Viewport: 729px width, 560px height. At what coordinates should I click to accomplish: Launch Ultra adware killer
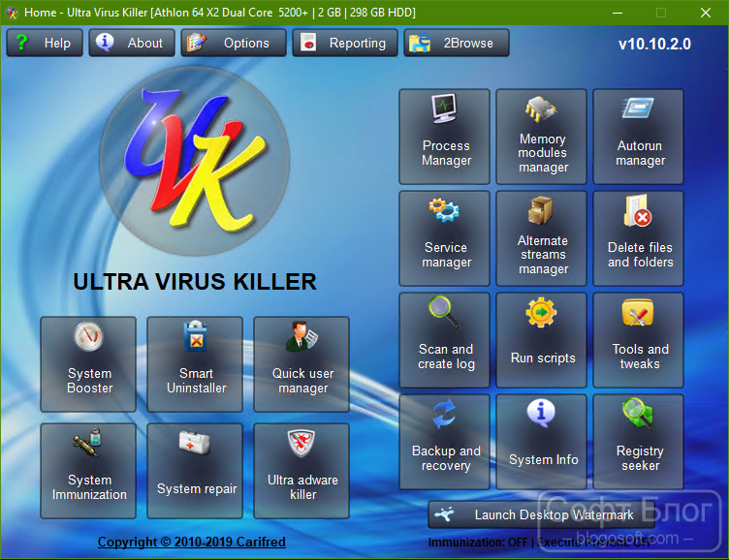[301, 471]
